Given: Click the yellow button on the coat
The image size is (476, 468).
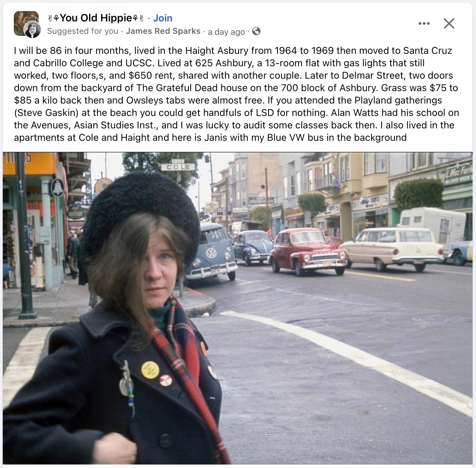Looking at the screenshot, I should 150,370.
